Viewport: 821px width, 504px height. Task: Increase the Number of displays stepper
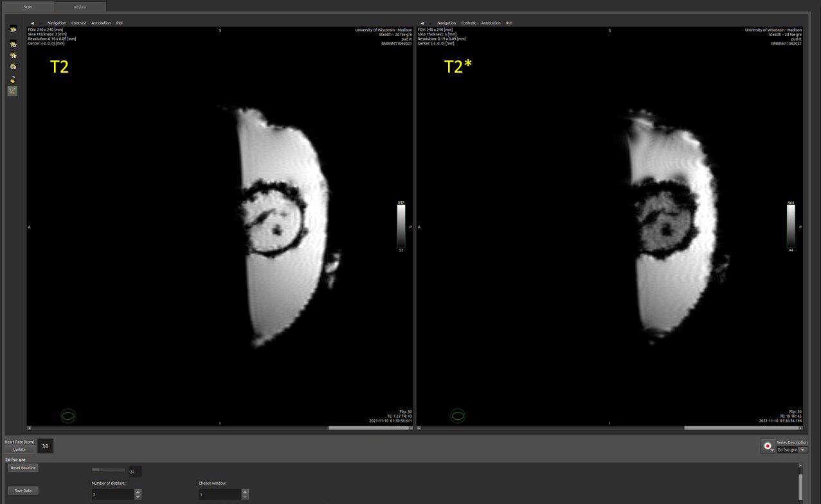tap(138, 492)
